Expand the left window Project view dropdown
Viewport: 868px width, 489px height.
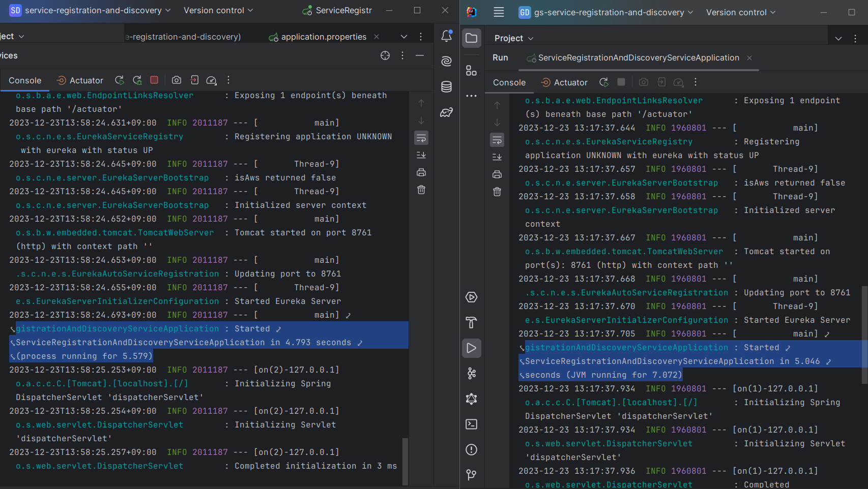[x=12, y=36]
